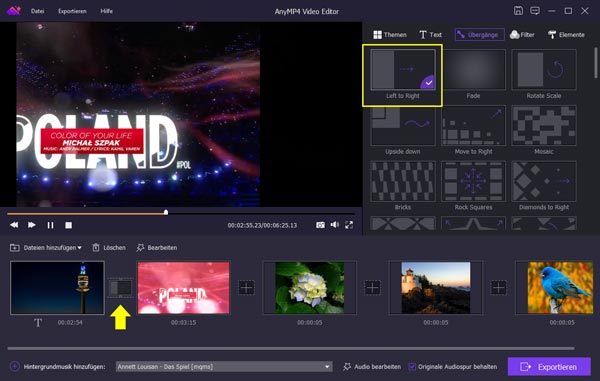This screenshot has width=600, height=381.
Task: Click the text T icon under first clip
Action: [x=38, y=323]
